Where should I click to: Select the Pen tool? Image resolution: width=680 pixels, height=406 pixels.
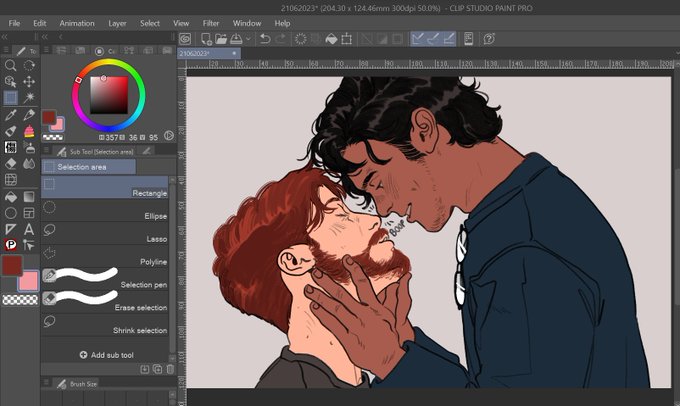(x=29, y=115)
